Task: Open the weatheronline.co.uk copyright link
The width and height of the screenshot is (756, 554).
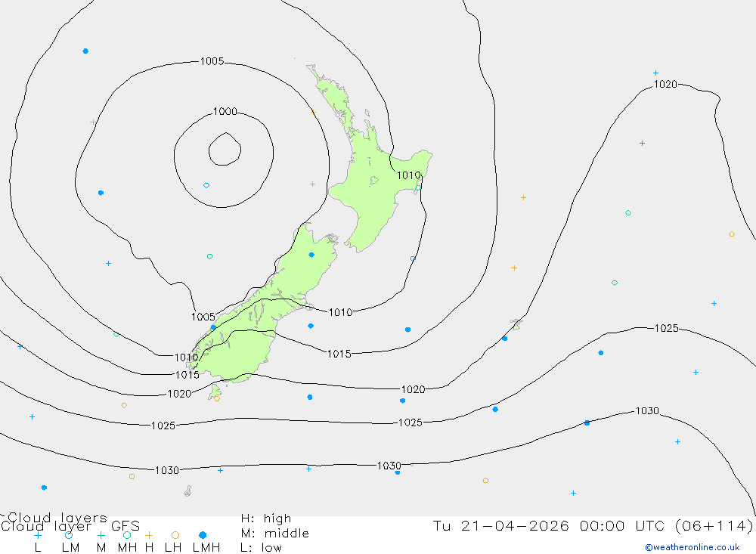Action: click(692, 547)
